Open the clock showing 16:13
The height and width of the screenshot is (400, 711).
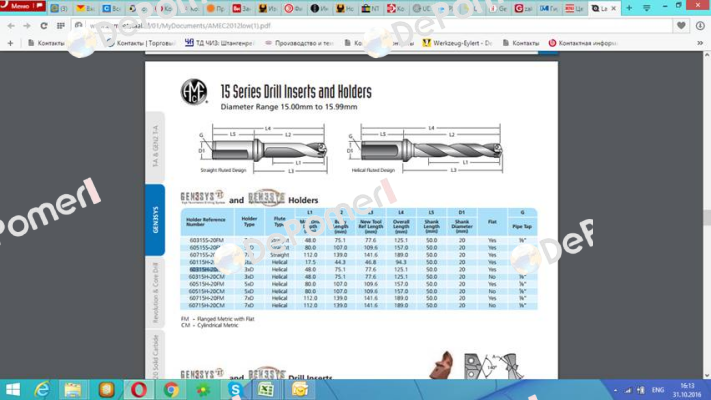pyautogui.click(x=687, y=390)
